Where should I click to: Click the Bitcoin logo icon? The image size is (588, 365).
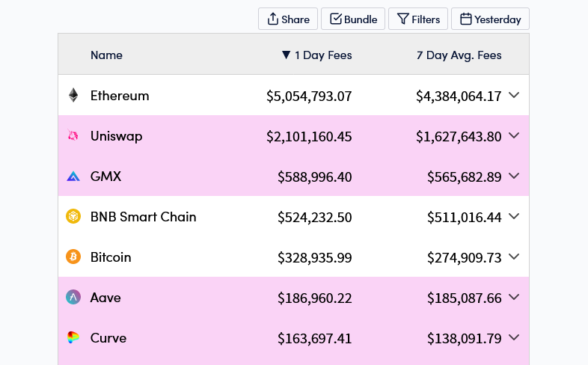[x=73, y=257]
